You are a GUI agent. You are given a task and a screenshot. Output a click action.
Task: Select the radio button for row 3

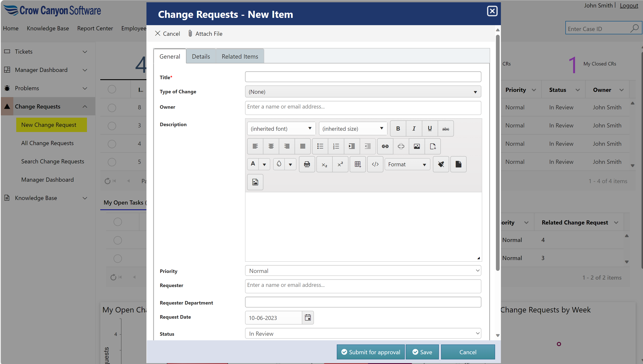point(112,126)
